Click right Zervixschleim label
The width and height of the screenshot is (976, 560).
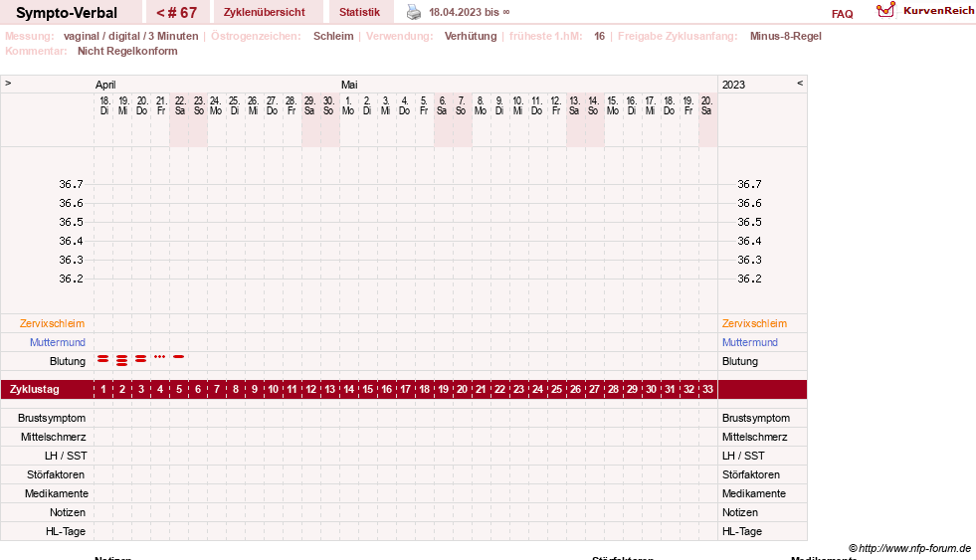point(754,323)
